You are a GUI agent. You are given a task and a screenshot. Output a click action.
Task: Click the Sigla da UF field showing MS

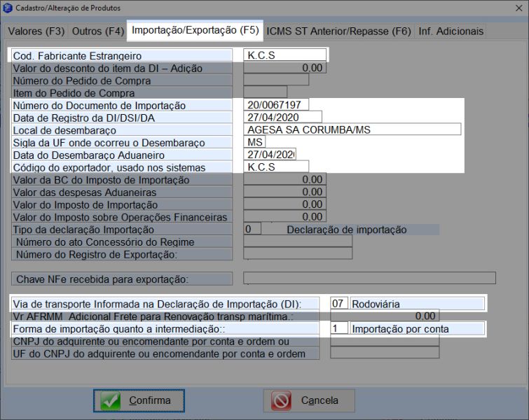coord(254,142)
